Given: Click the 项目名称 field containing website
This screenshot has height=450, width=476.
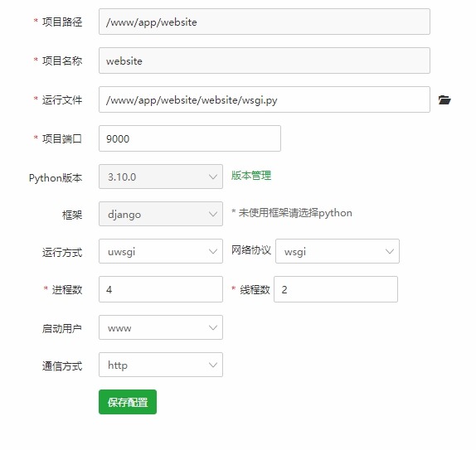Looking at the screenshot, I should pyautogui.click(x=264, y=60).
